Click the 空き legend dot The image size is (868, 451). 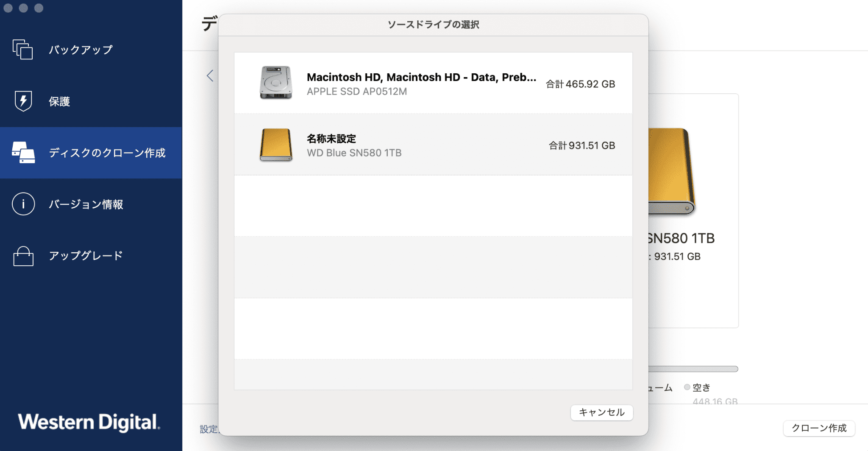click(687, 387)
